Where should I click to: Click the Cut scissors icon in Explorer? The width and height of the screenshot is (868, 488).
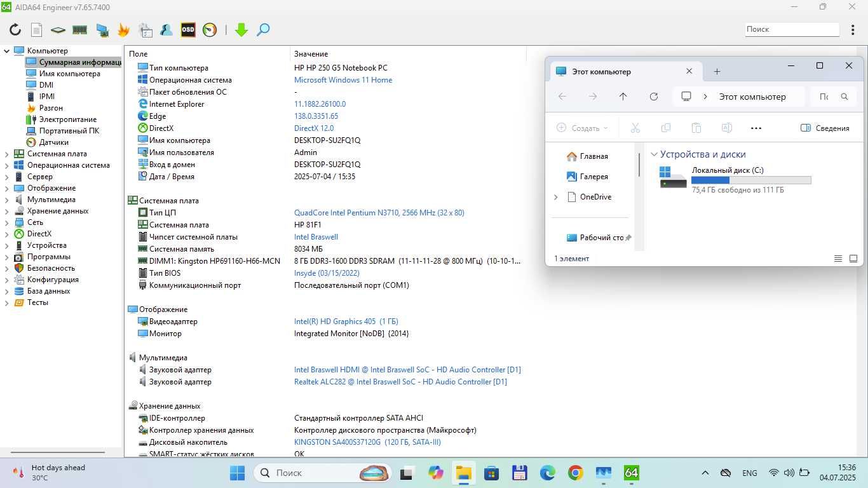click(635, 128)
